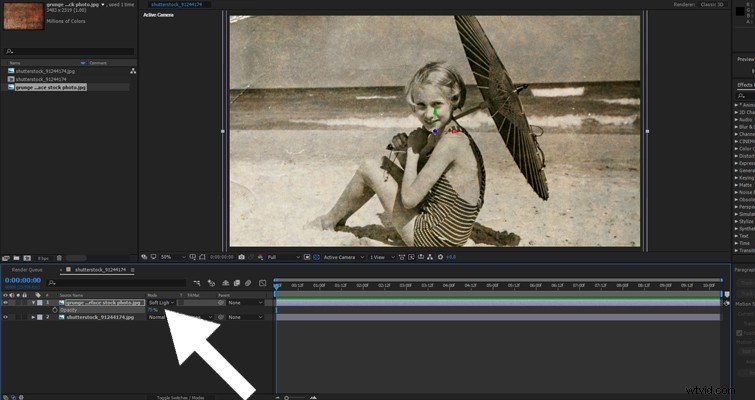This screenshot has height=400, width=755.
Task: Click the timeline layer search field
Action: tap(117, 283)
